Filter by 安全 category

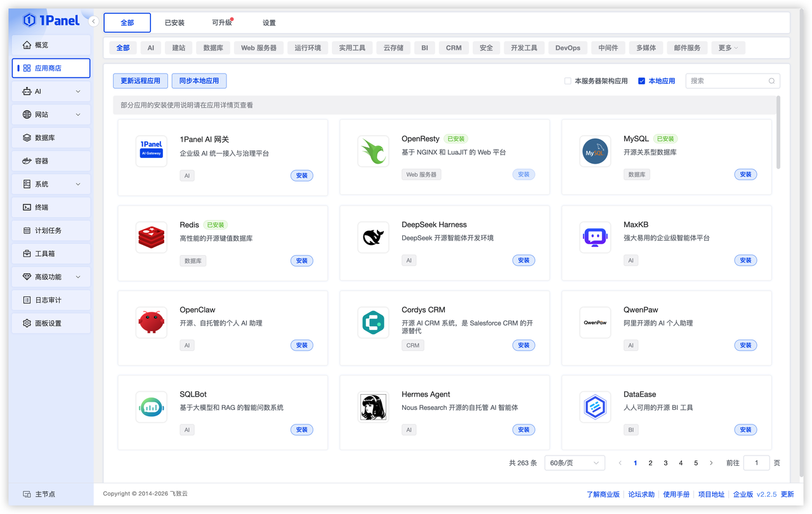coord(486,48)
